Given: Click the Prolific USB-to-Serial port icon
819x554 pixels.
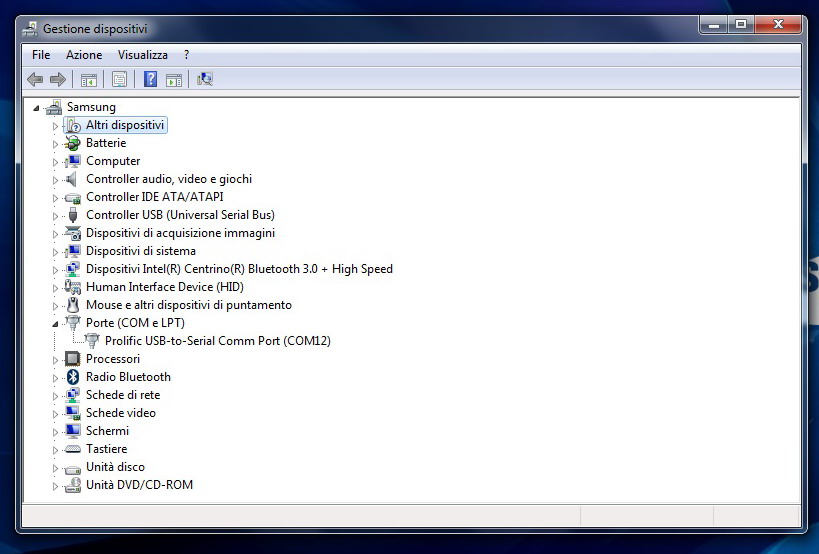Looking at the screenshot, I should click(x=92, y=341).
